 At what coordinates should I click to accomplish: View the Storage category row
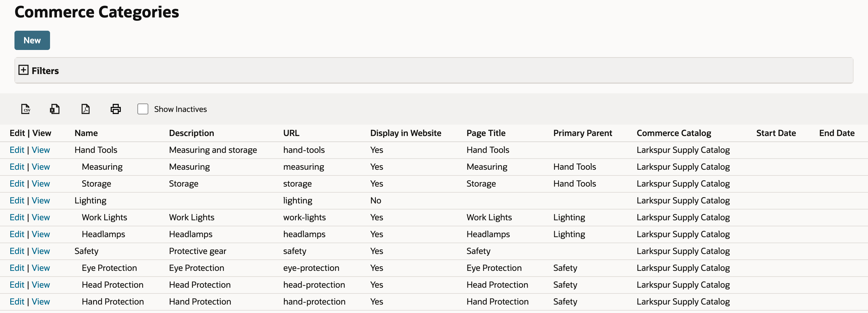tap(41, 184)
